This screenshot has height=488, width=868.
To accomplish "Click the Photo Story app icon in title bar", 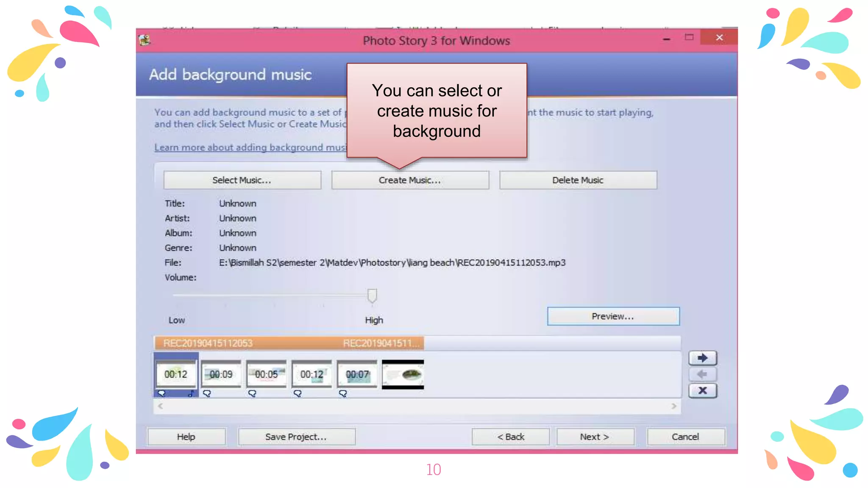I will [x=145, y=40].
